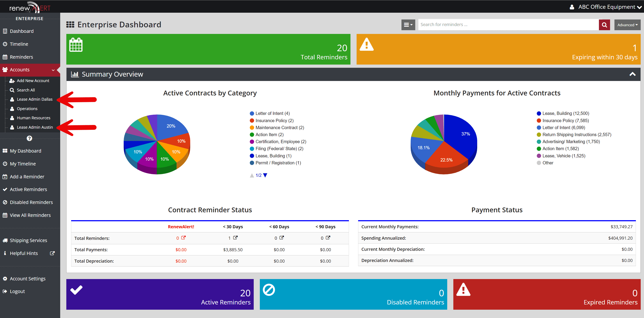Open the reminder expiring within 30 days
Image resolution: width=644 pixels, height=318 pixels.
coord(498,49)
